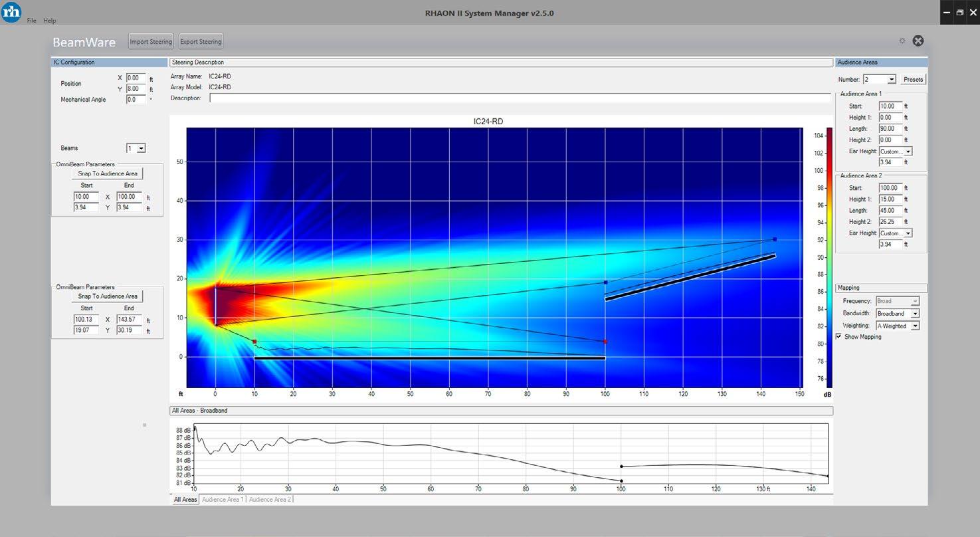Click the OmniBeam End Y field showing 30.19

tap(129, 330)
